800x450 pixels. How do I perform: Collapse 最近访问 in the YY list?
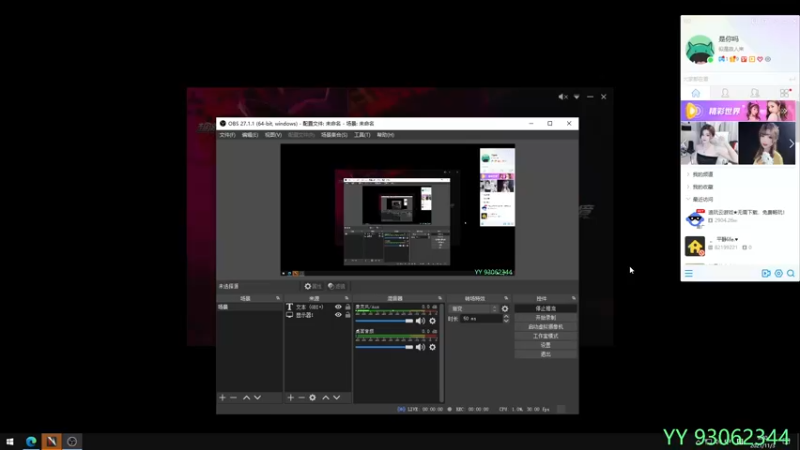tap(688, 199)
